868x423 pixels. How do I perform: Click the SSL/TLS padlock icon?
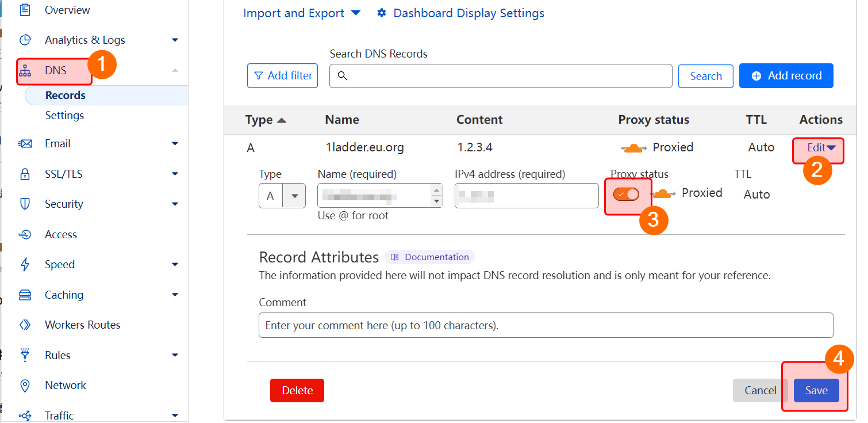click(25, 174)
